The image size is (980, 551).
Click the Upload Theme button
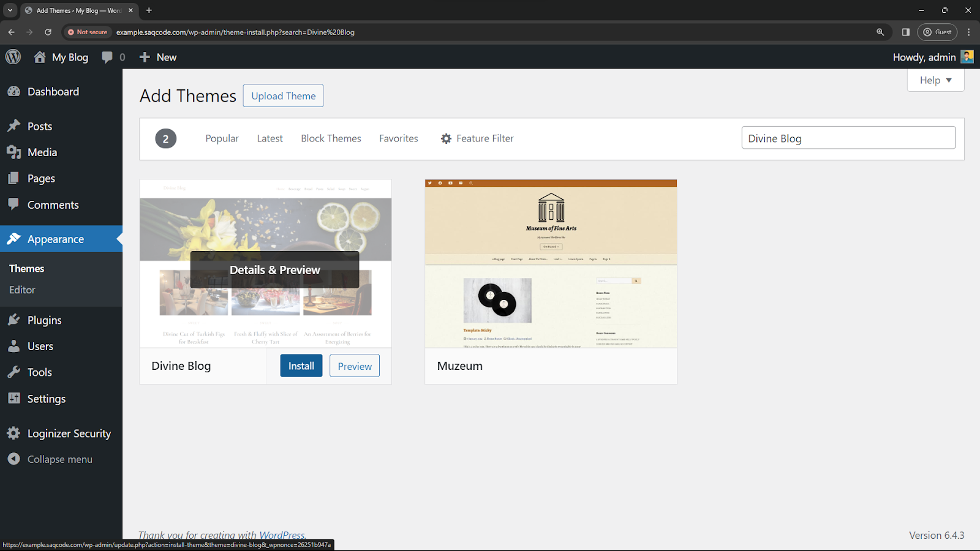pyautogui.click(x=283, y=96)
